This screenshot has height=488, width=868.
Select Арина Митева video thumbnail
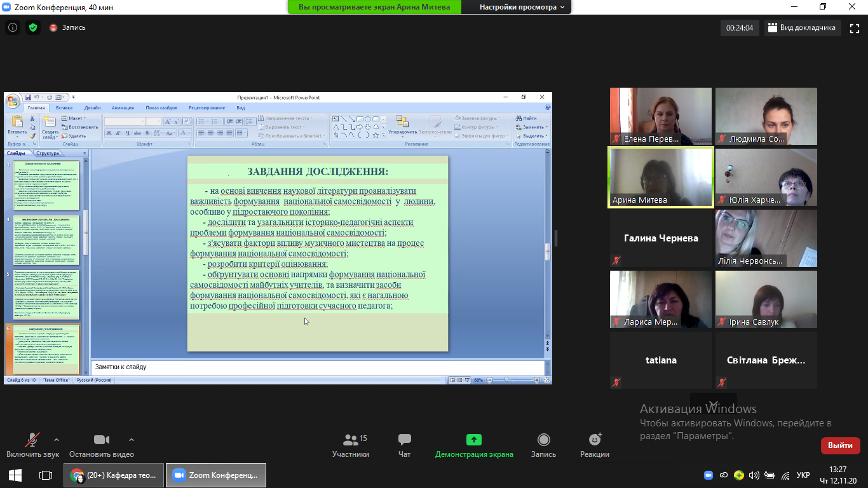[x=660, y=178]
